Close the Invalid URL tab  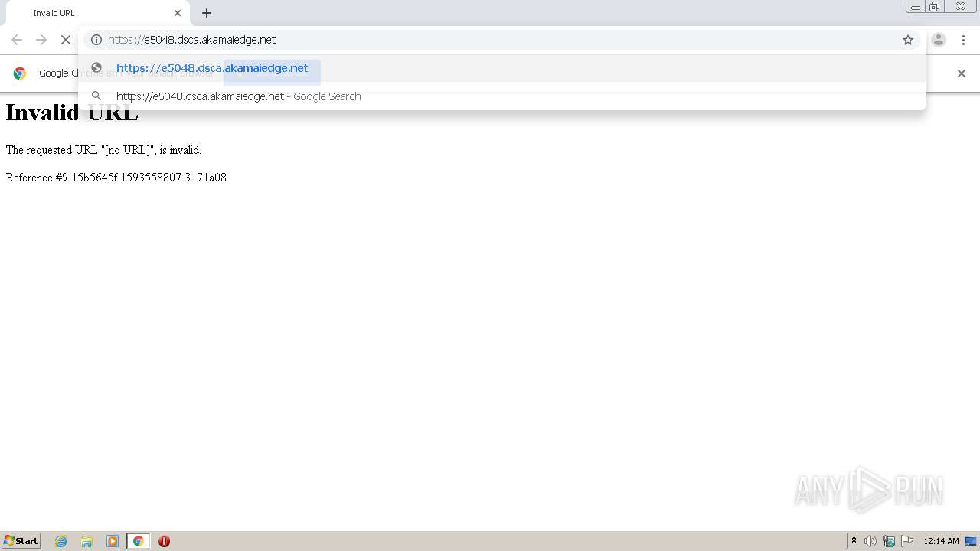pyautogui.click(x=178, y=13)
